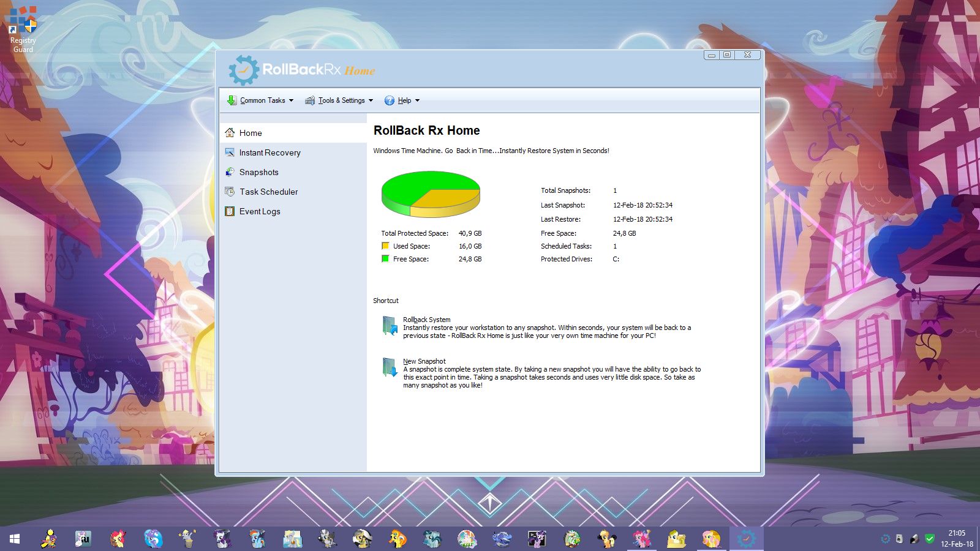The height and width of the screenshot is (551, 980).
Task: Go to Instant Recovery section
Action: pyautogui.click(x=293, y=152)
